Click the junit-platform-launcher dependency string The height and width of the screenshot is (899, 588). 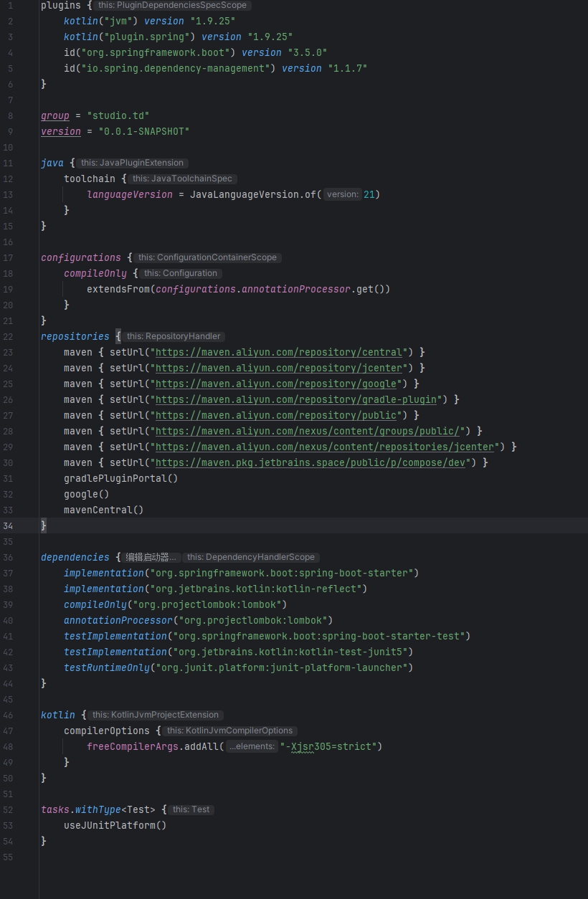(282, 667)
